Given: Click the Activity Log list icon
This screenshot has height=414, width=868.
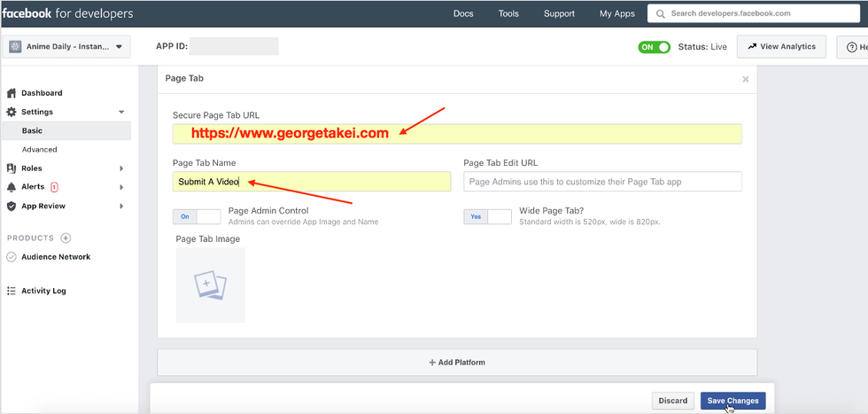Looking at the screenshot, I should pyautogui.click(x=12, y=291).
